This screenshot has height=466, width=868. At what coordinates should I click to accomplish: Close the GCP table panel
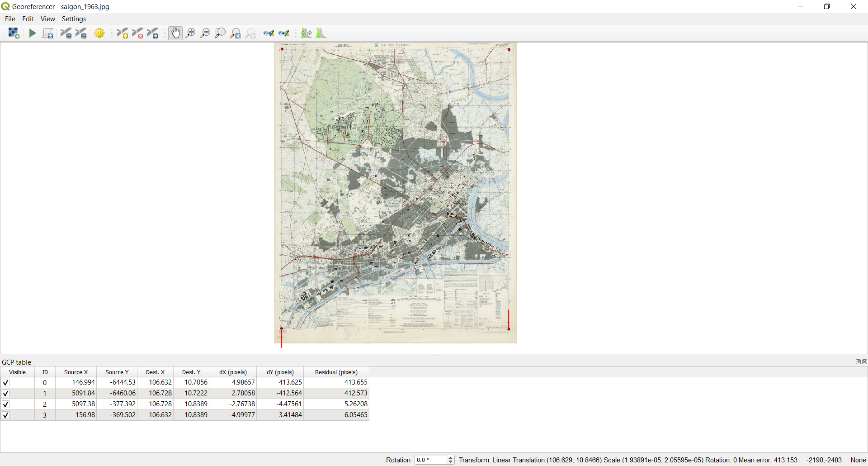[864, 361]
